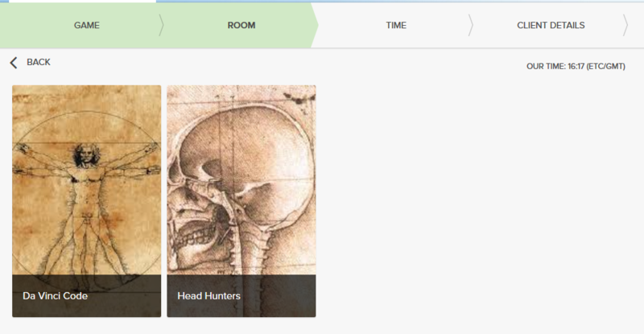Click the top blue progress bar

(399, 2)
